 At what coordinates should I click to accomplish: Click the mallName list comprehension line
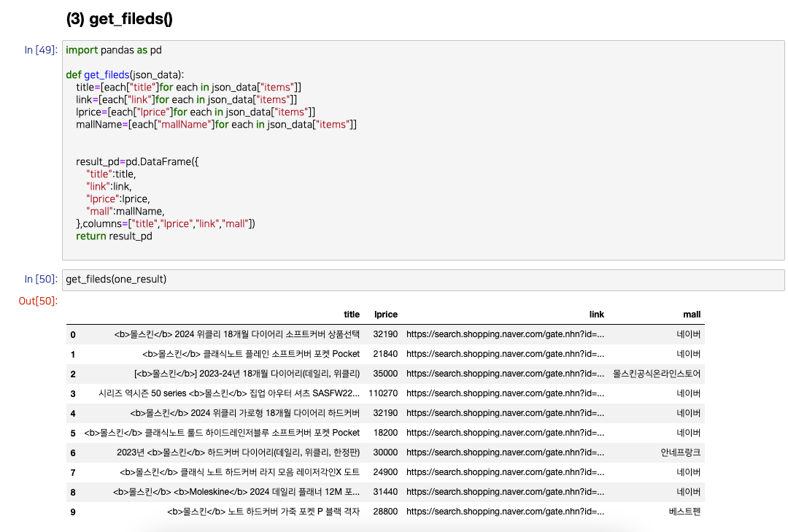216,124
